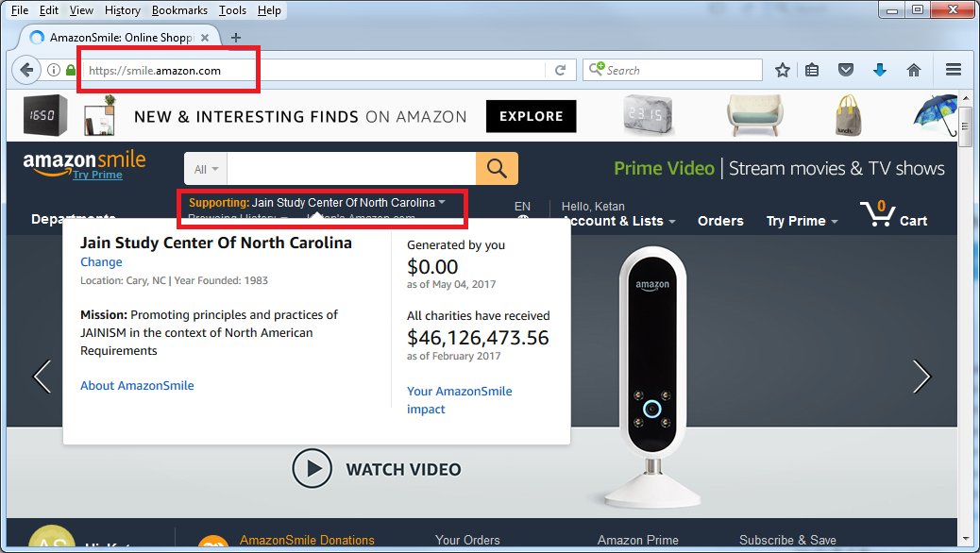Open the marble clock product thumbnail
This screenshot has width=980, height=553.
coord(648,115)
